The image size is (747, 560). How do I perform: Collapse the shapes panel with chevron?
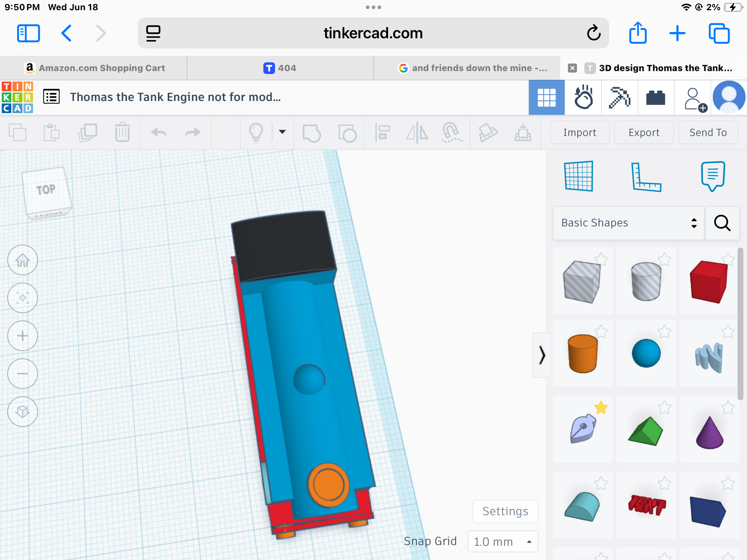[542, 355]
